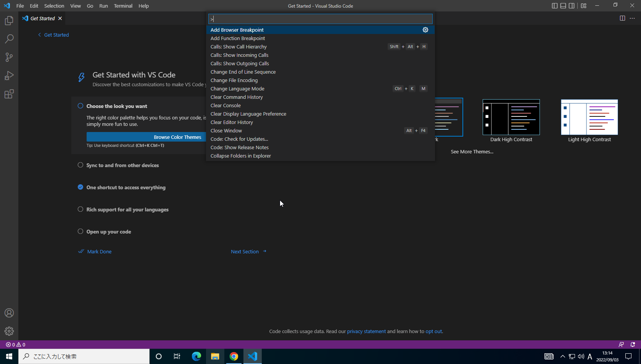Open the privacy statement link
The image size is (641, 364).
tap(366, 331)
